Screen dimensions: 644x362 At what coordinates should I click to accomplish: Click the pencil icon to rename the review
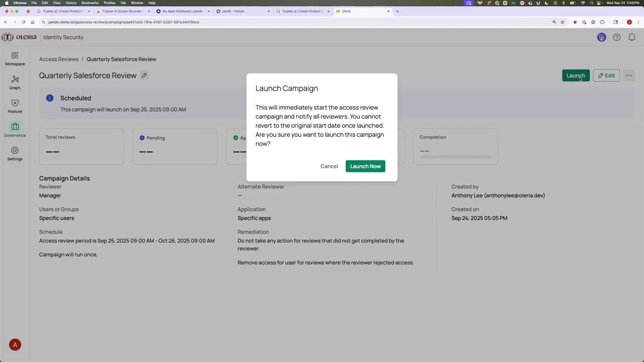point(144,75)
